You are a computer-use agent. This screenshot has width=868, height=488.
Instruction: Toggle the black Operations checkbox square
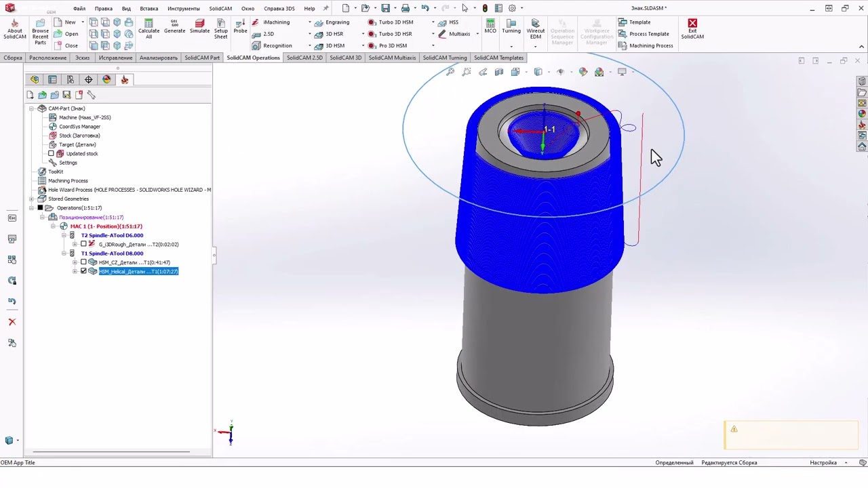[x=40, y=208]
